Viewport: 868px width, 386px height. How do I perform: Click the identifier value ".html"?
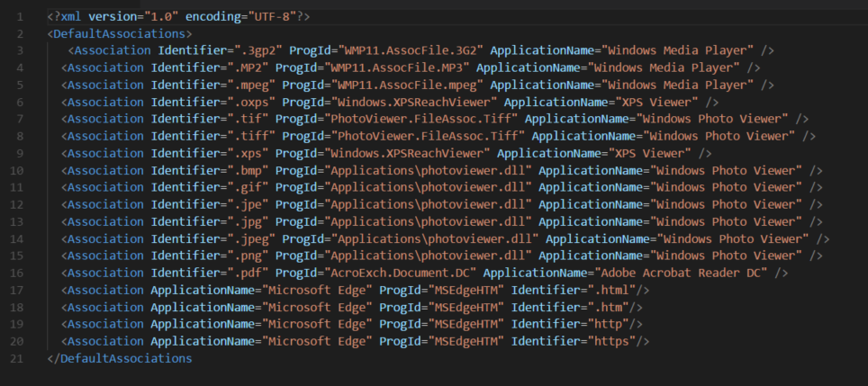[611, 290]
